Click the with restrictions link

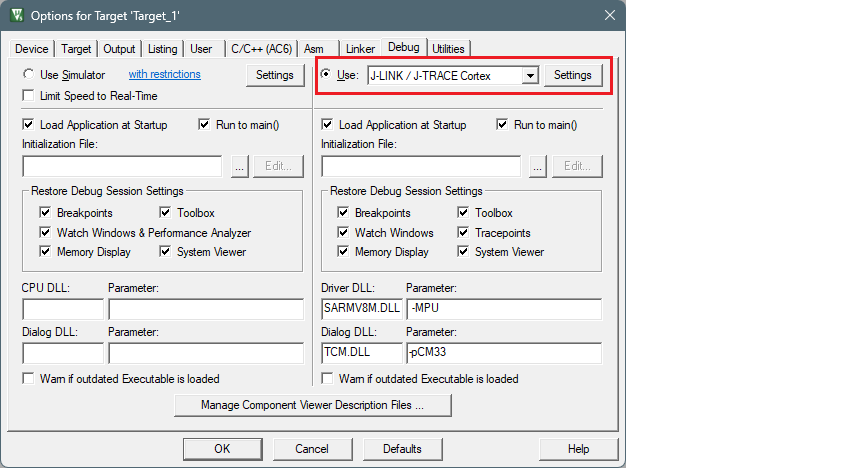click(x=164, y=75)
